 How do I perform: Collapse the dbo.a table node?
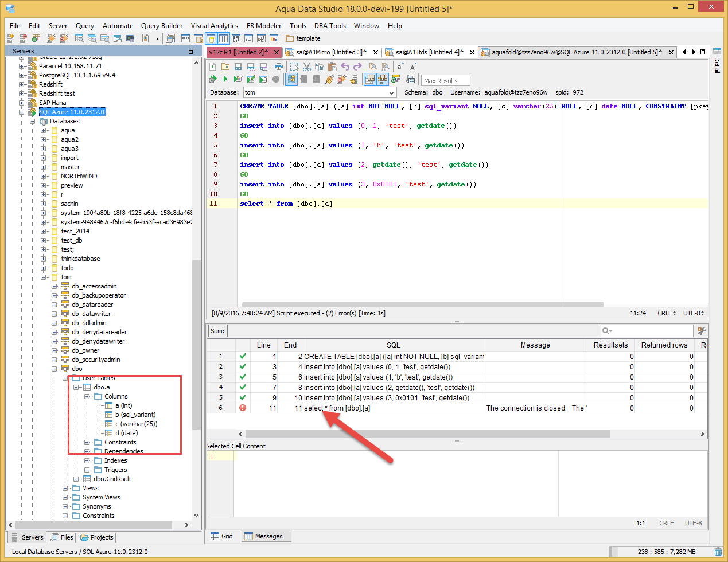[x=76, y=387]
